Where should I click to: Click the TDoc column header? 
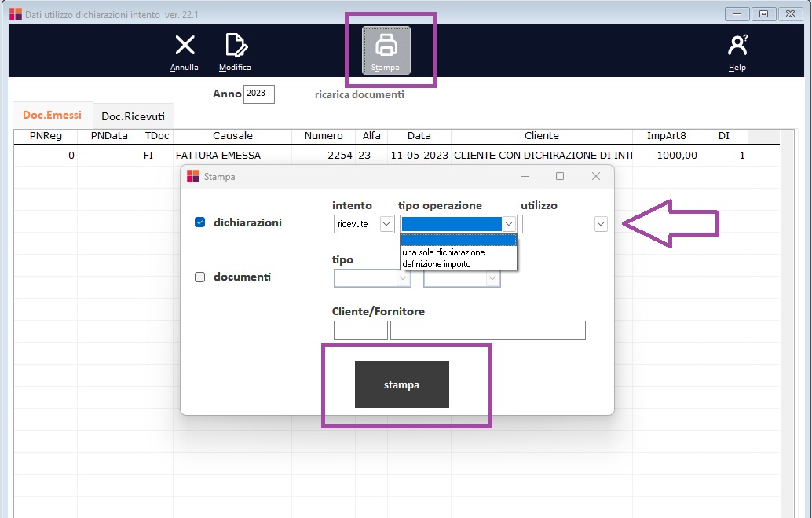pyautogui.click(x=157, y=136)
